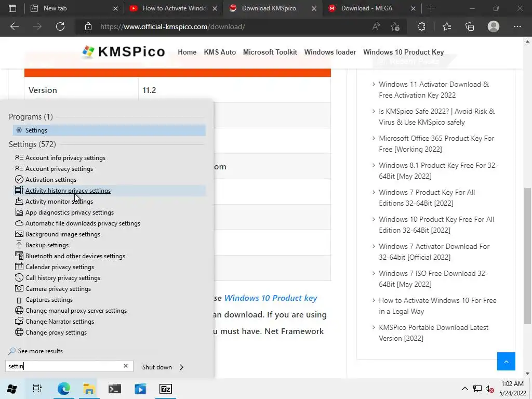Click the browser address bar URL
This screenshot has width=532, height=399.
coord(172,26)
